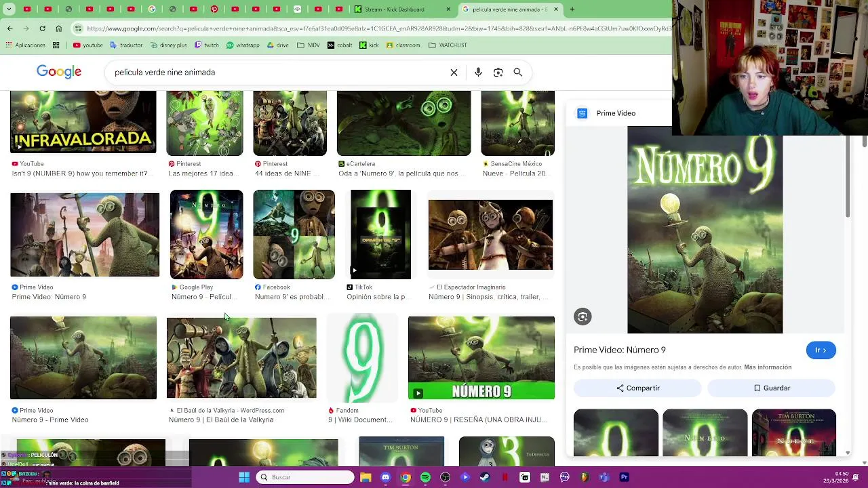This screenshot has height=488, width=868.
Task: Open Adobe Premiere Pro from the taskbar
Action: pyautogui.click(x=625, y=477)
